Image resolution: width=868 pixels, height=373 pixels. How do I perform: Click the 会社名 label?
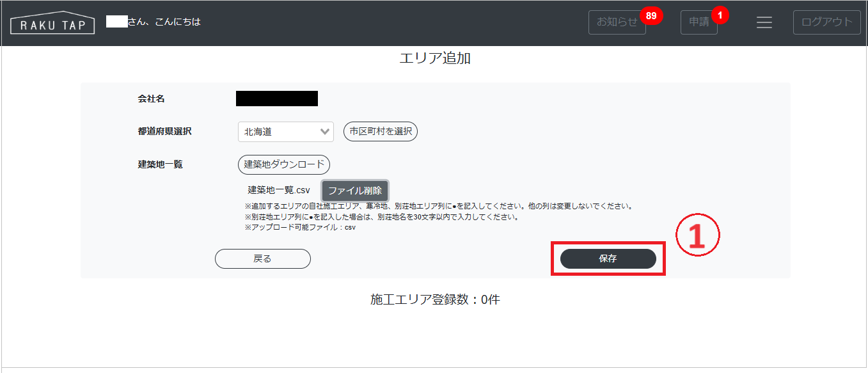coord(152,99)
